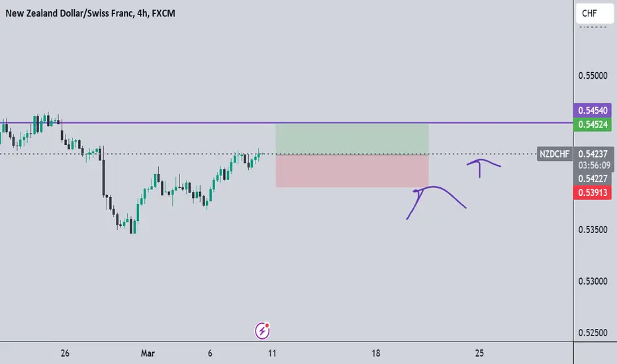Select the red stop-loss zone rectangle

click(x=352, y=171)
